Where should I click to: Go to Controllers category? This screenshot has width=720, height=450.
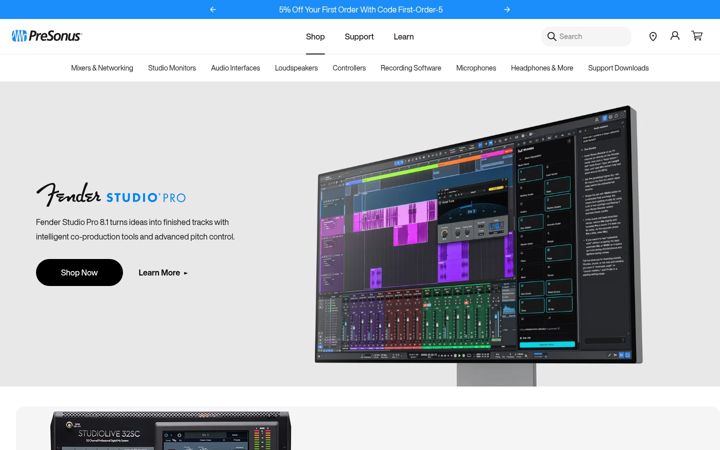[x=349, y=68]
